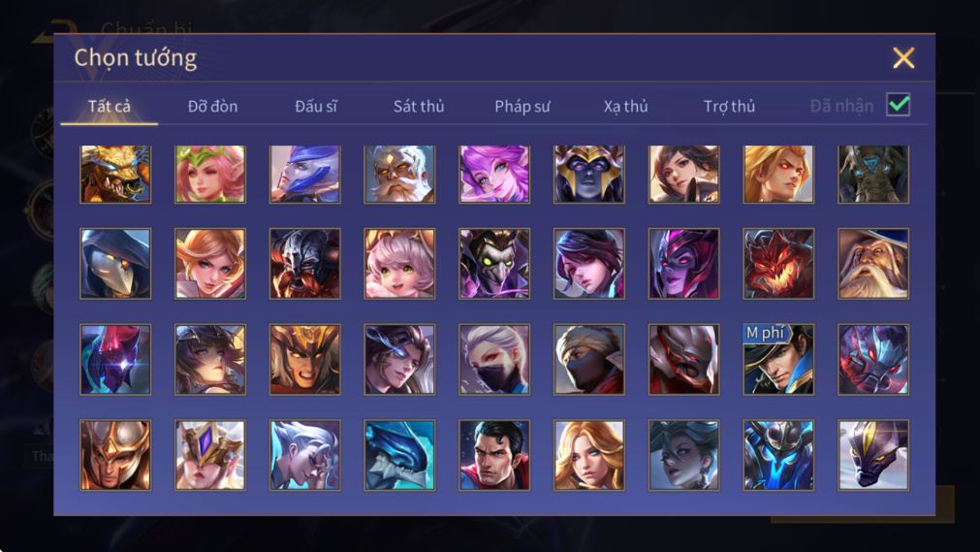Viewport: 980px width, 552px height.
Task: Show the 'Sát thủ' heroes tab
Action: pos(419,107)
